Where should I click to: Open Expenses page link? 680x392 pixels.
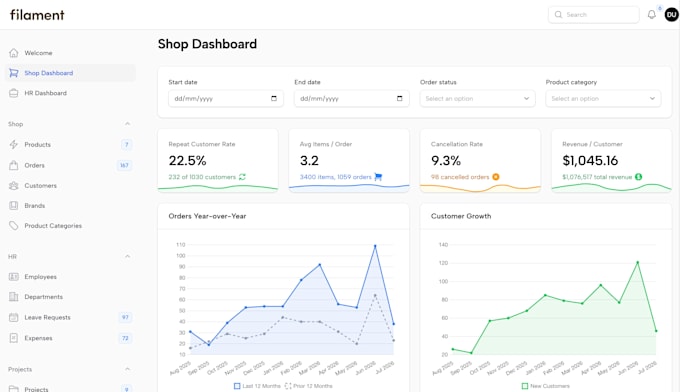tap(70, 338)
